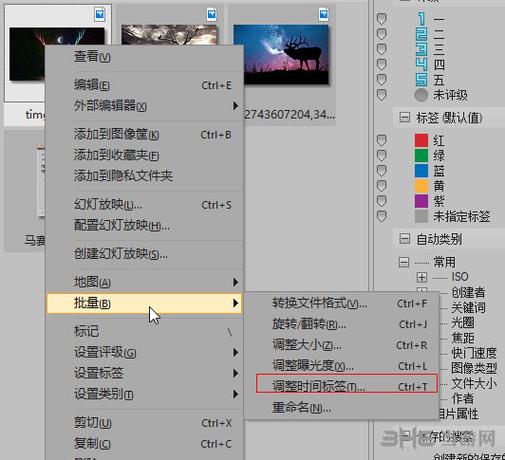Image resolution: width=505 pixels, height=460 pixels.
Task: Click the image badge on tree thumbnail
Action: pos(212,15)
